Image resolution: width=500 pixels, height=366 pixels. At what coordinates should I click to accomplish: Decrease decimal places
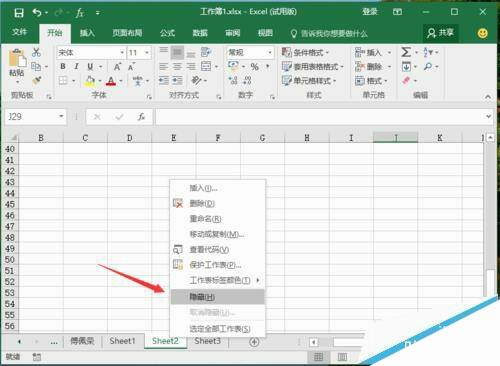247,80
